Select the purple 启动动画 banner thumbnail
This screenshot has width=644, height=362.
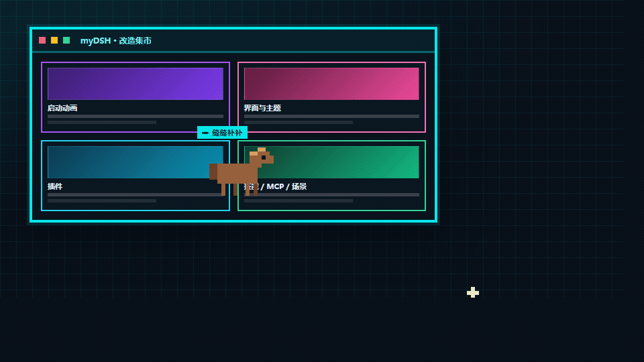(136, 84)
